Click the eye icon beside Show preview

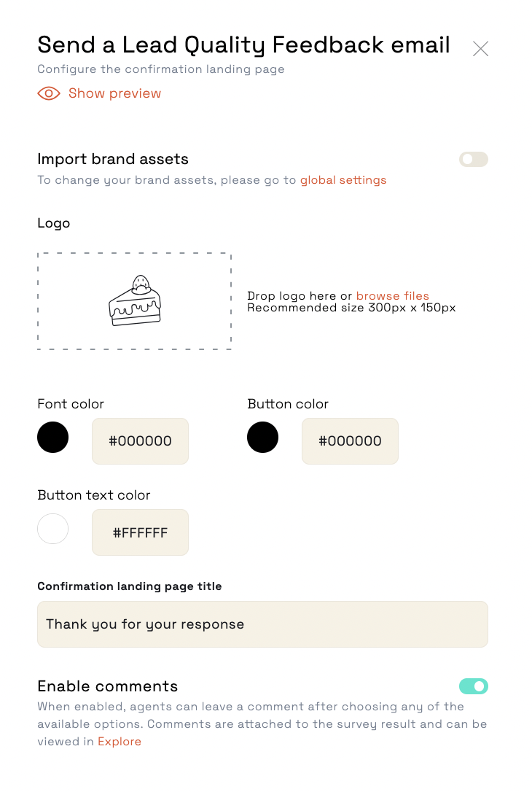tap(49, 93)
